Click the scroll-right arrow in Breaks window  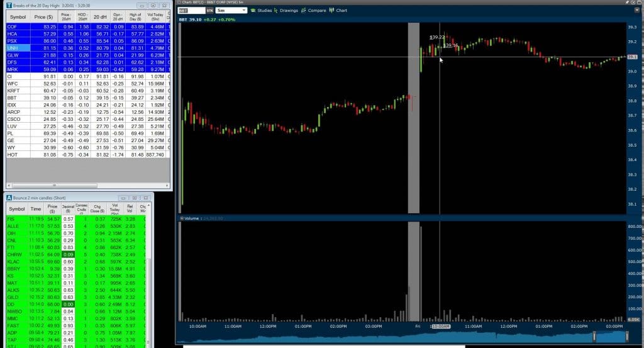pos(167,185)
